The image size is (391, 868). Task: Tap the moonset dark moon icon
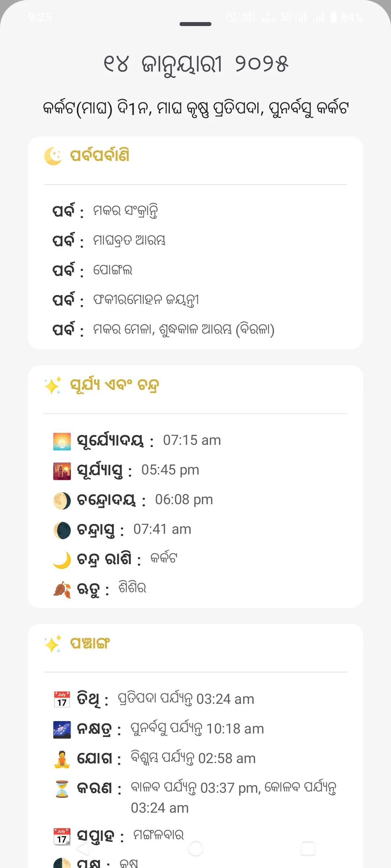[62, 530]
